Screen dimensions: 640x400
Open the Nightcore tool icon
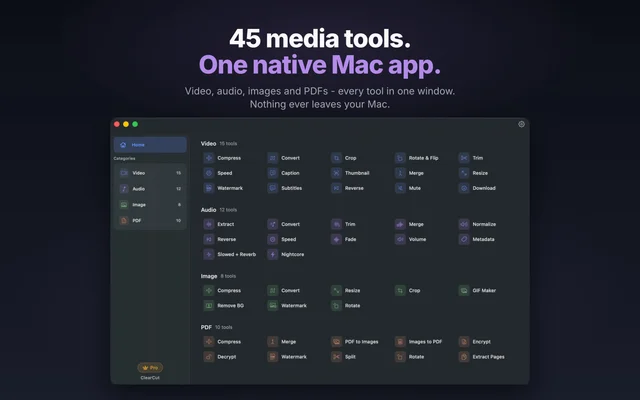click(x=273, y=254)
